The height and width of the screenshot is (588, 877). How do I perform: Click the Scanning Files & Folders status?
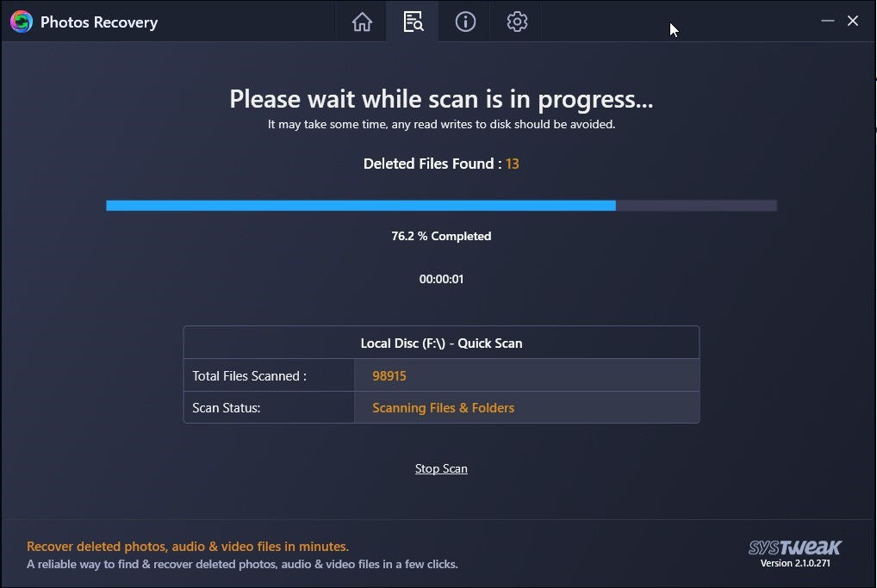(443, 407)
